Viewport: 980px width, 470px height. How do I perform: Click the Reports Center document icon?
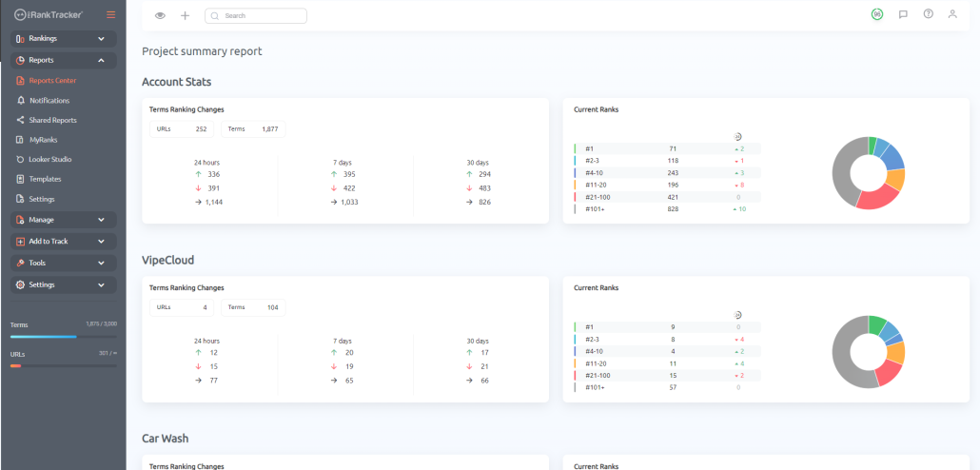point(20,81)
